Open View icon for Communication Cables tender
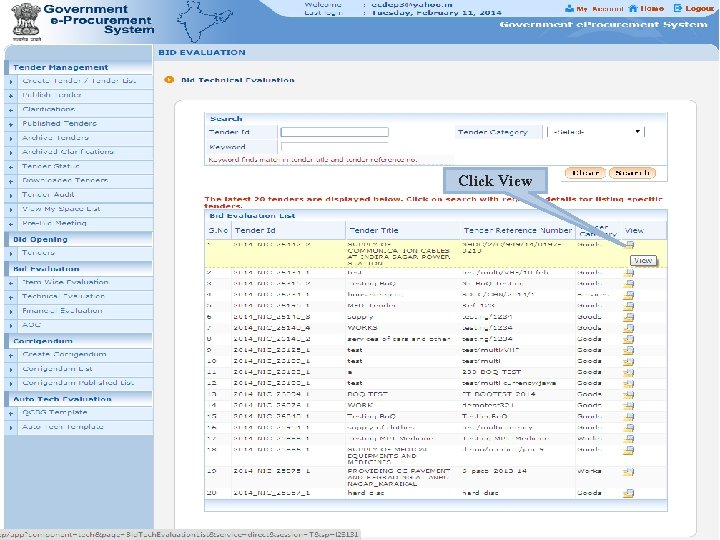 tap(629, 244)
